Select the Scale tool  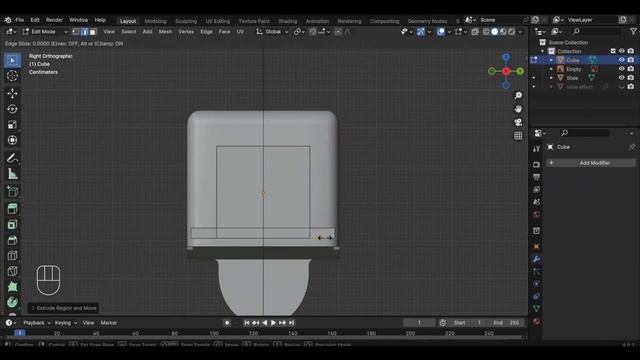(x=12, y=124)
